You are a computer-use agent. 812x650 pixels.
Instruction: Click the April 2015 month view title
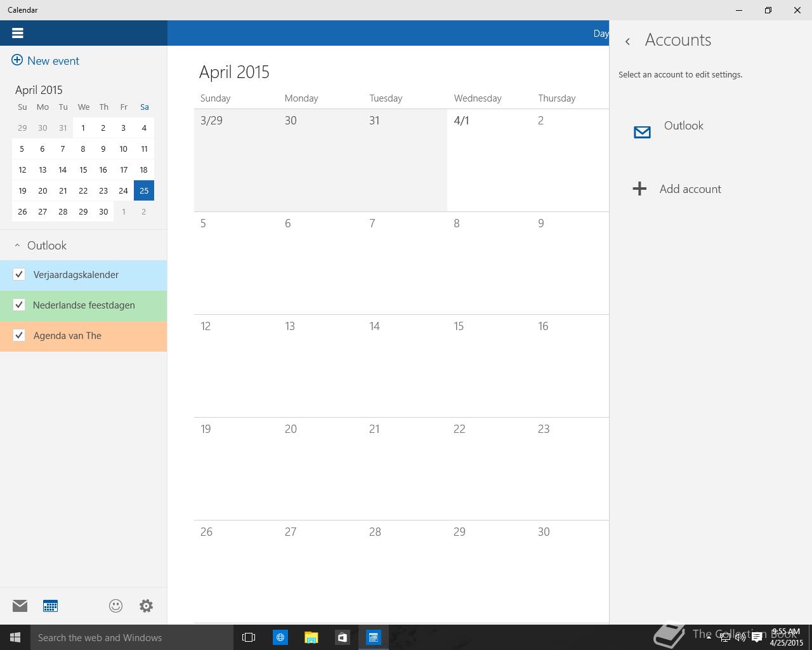point(234,72)
